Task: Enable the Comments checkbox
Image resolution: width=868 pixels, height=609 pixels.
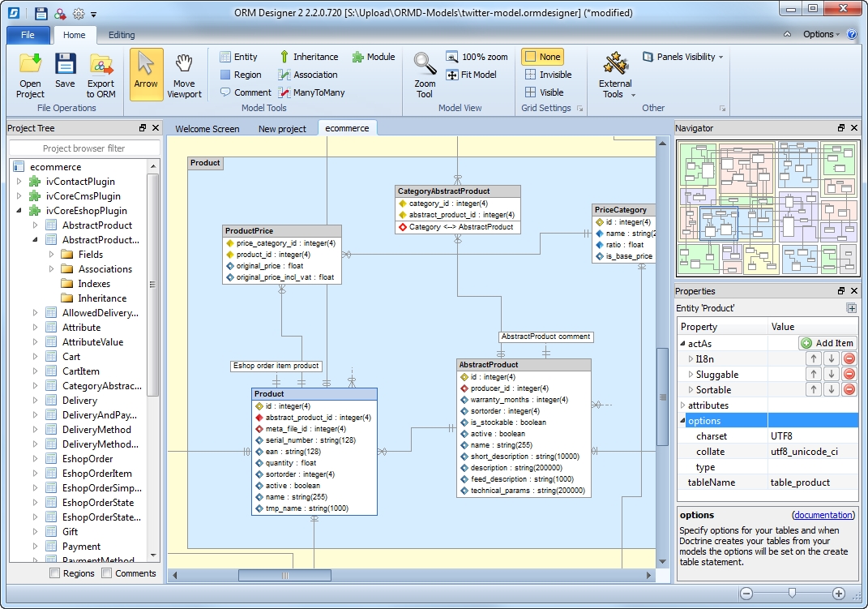Action: (107, 573)
